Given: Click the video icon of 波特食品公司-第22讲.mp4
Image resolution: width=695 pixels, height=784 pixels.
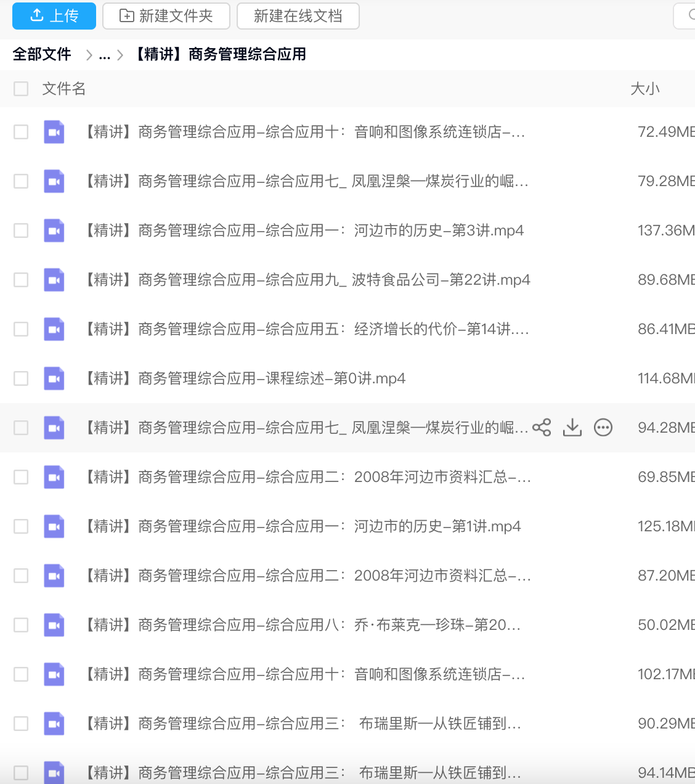Looking at the screenshot, I should (x=54, y=280).
